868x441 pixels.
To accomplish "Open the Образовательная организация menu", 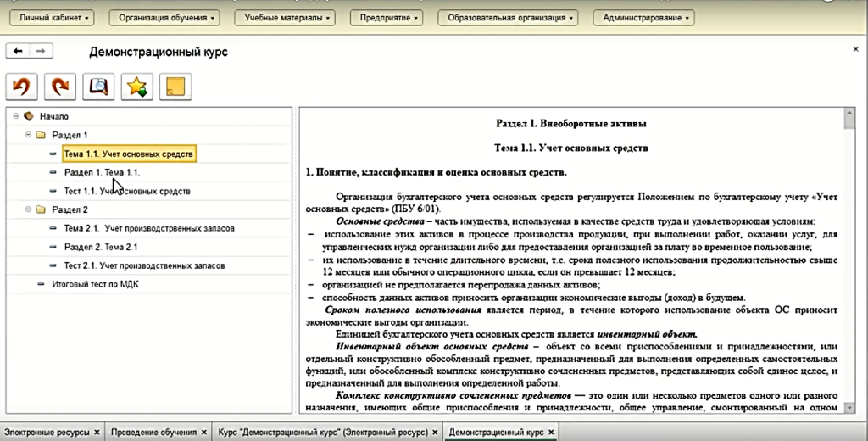I will click(x=509, y=18).
